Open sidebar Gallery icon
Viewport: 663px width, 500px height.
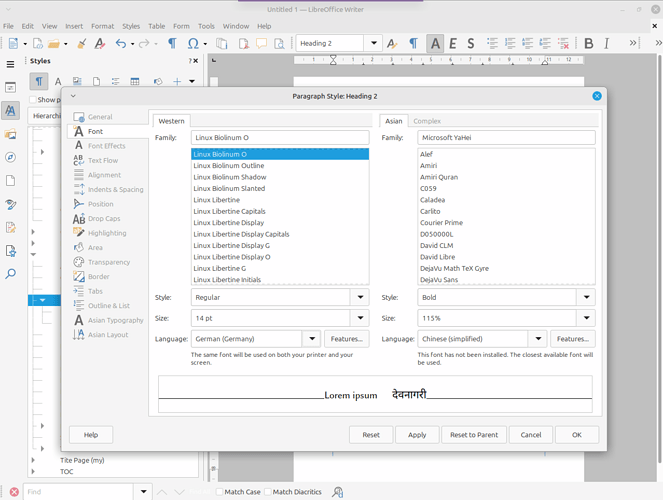click(11, 134)
